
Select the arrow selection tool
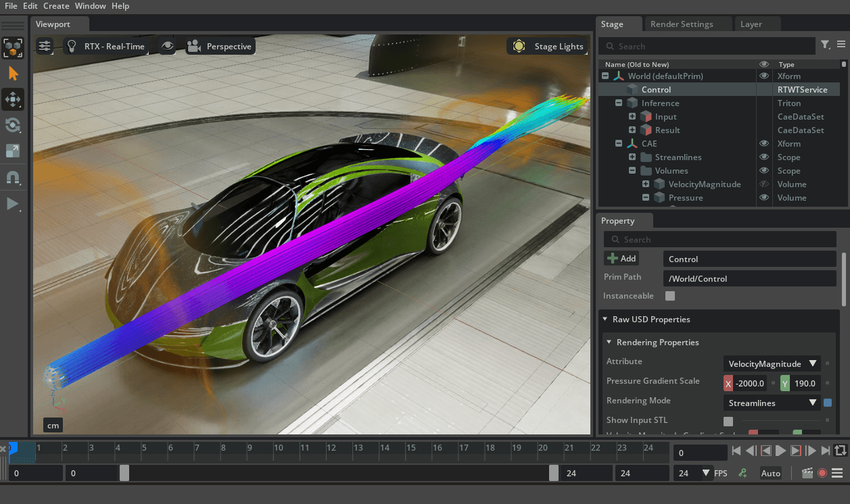13,74
